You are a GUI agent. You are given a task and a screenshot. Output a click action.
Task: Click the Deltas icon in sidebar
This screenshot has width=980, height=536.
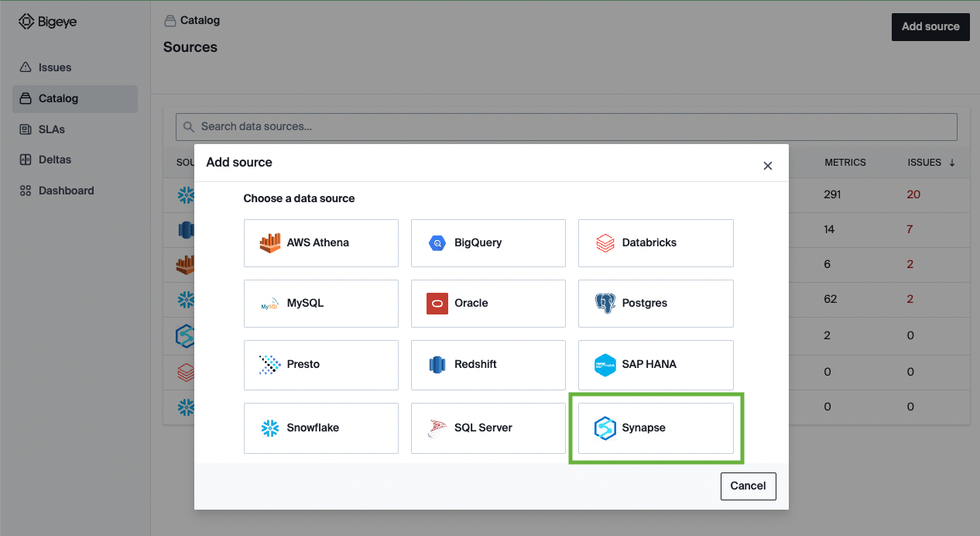tap(26, 160)
